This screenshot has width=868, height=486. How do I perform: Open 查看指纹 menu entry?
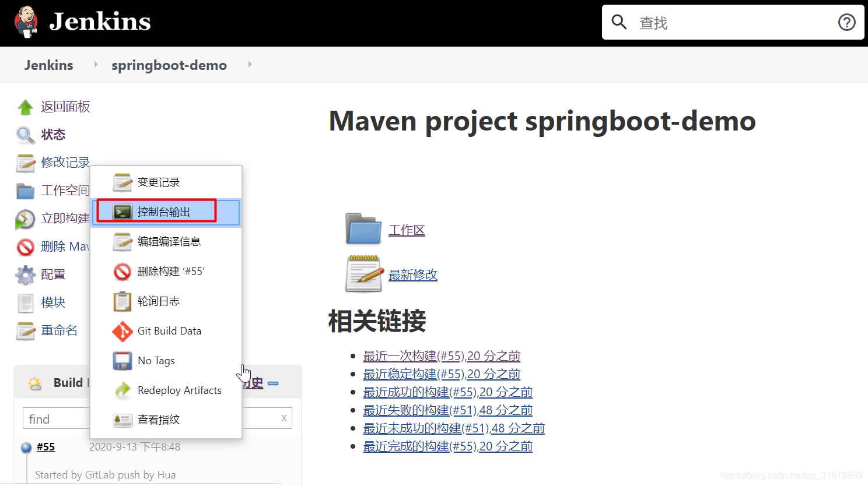tap(166, 420)
